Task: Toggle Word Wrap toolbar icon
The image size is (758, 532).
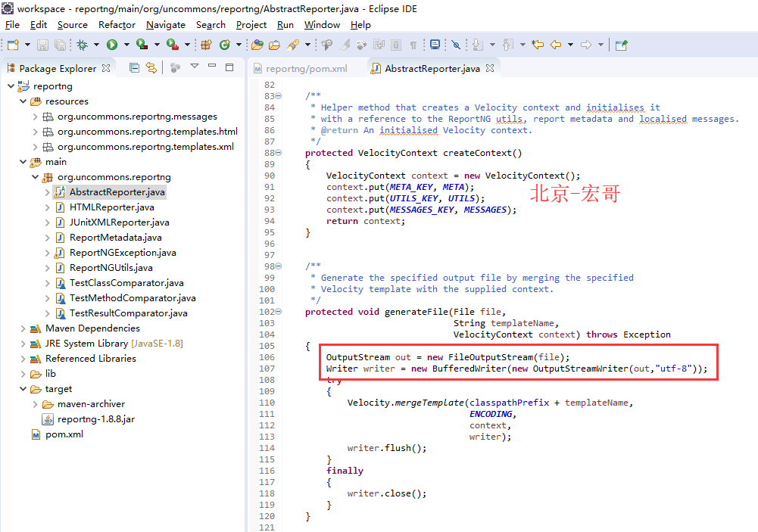Action: point(379,45)
